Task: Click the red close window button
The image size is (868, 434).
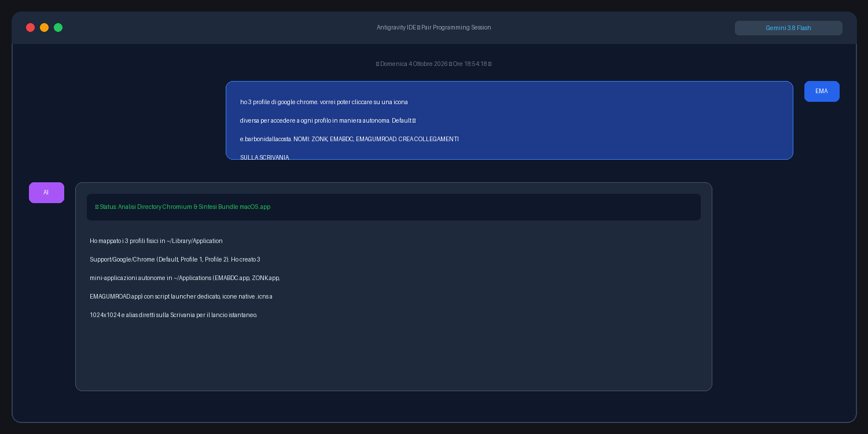Action: pyautogui.click(x=30, y=28)
